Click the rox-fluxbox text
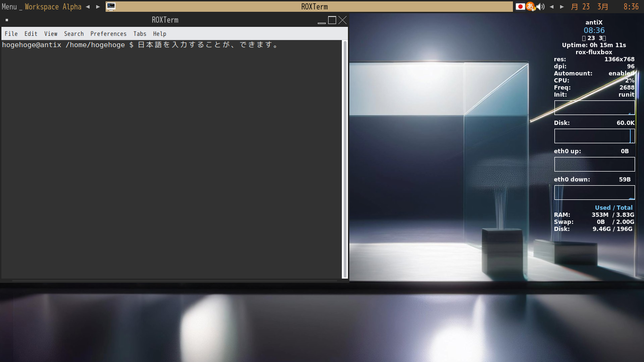 594,52
